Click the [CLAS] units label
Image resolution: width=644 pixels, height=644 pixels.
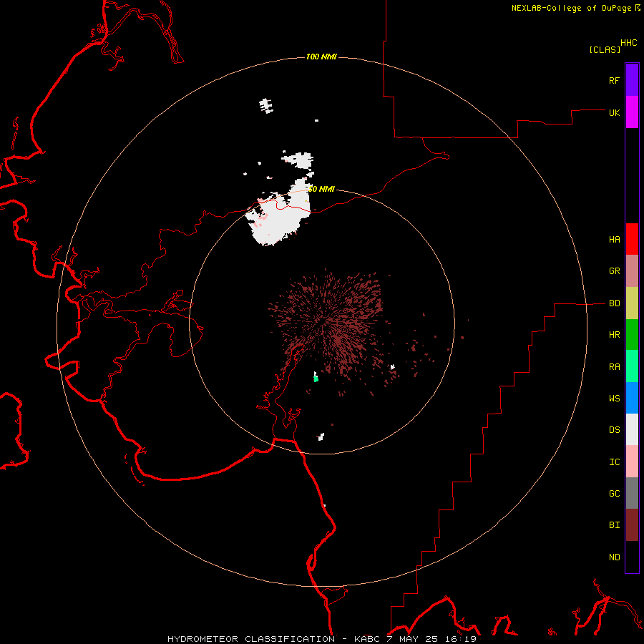coord(605,49)
